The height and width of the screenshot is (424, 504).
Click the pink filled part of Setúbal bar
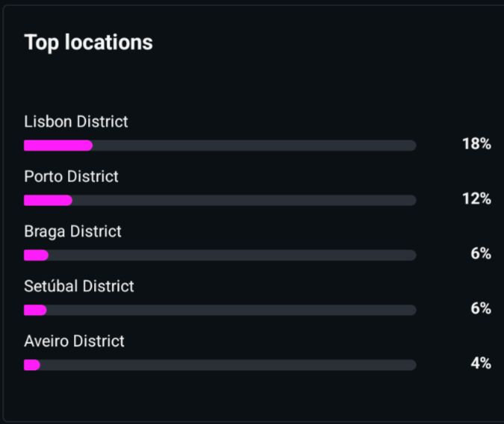pyautogui.click(x=35, y=310)
